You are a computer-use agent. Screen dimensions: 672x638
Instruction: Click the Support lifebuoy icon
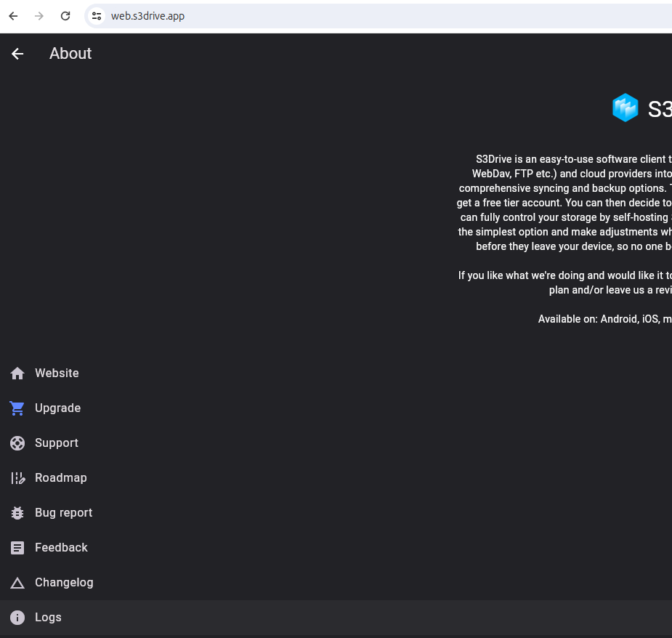17,443
